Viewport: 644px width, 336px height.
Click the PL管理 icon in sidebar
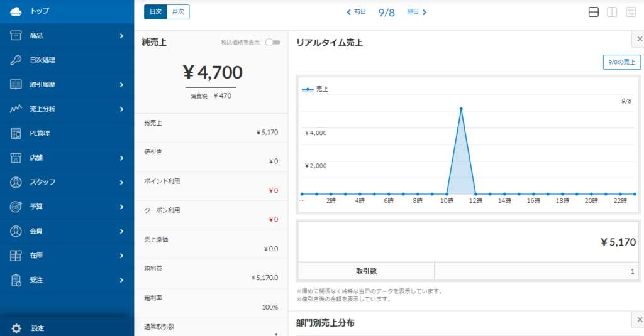[16, 133]
